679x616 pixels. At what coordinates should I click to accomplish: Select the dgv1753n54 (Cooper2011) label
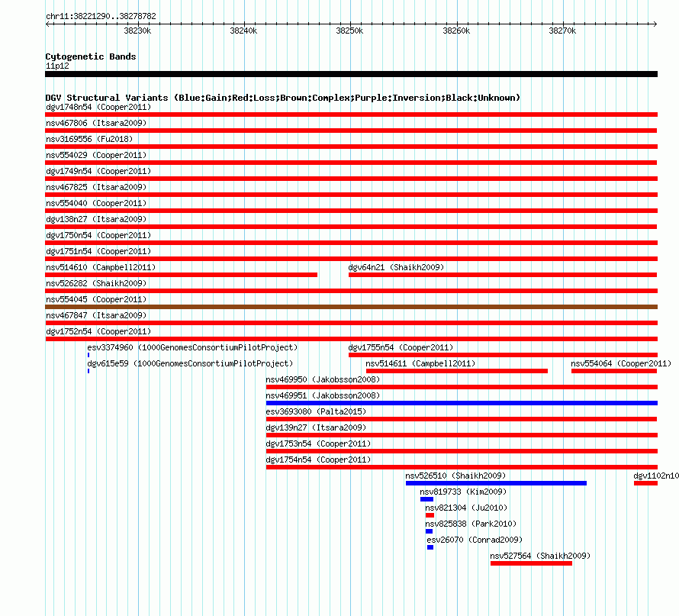coord(318,443)
